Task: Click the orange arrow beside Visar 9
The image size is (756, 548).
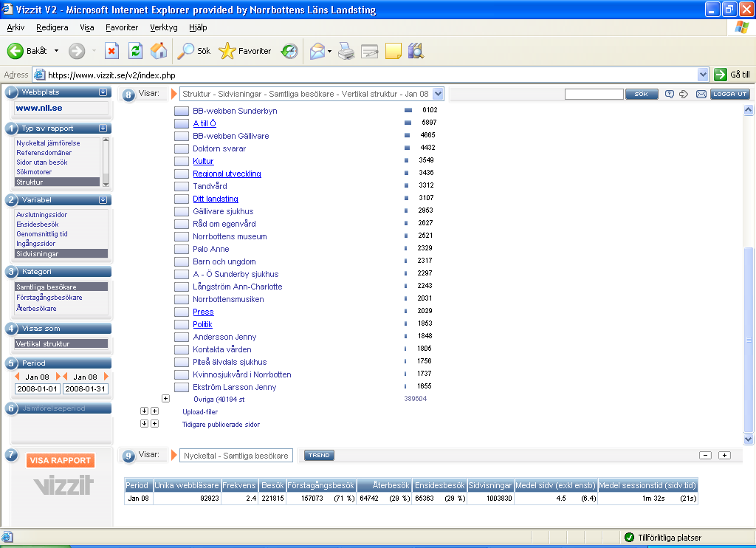Action: (174, 455)
